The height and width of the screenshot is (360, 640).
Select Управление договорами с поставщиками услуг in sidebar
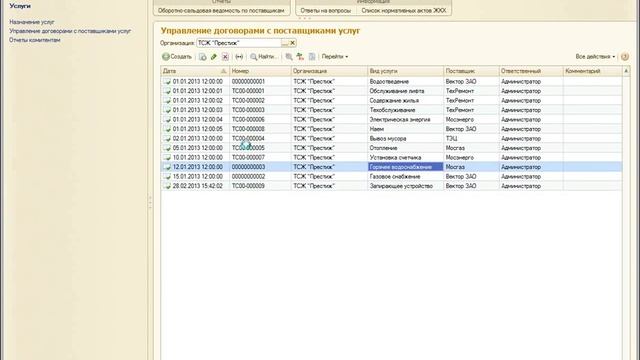point(70,31)
